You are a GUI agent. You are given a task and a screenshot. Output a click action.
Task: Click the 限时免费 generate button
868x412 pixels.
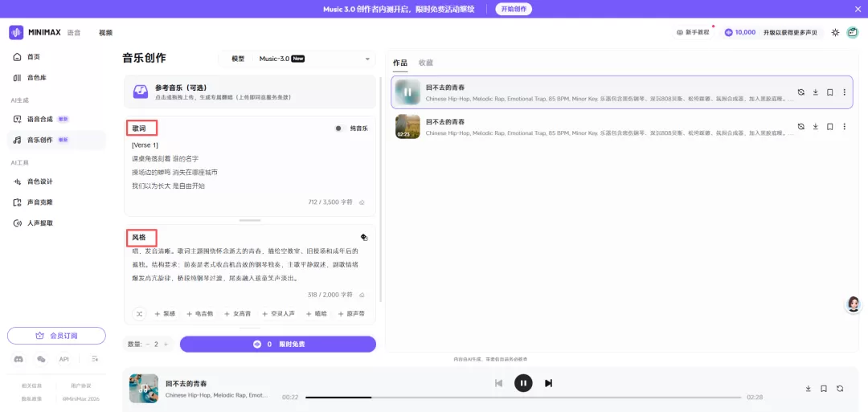[278, 344]
